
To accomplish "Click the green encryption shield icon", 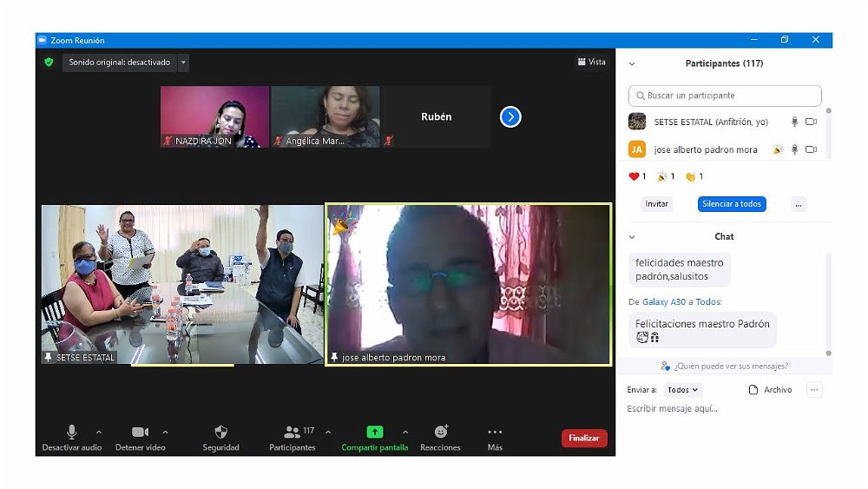I will [x=49, y=63].
